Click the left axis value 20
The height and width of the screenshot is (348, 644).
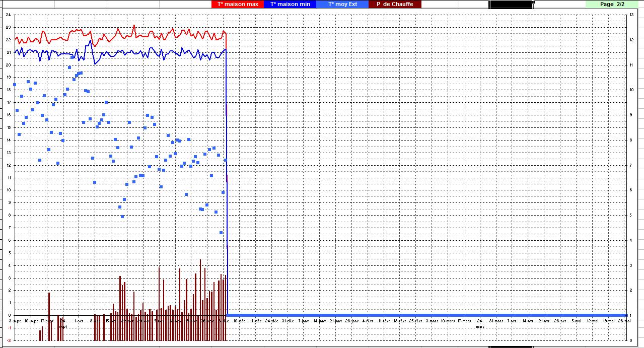[8, 65]
